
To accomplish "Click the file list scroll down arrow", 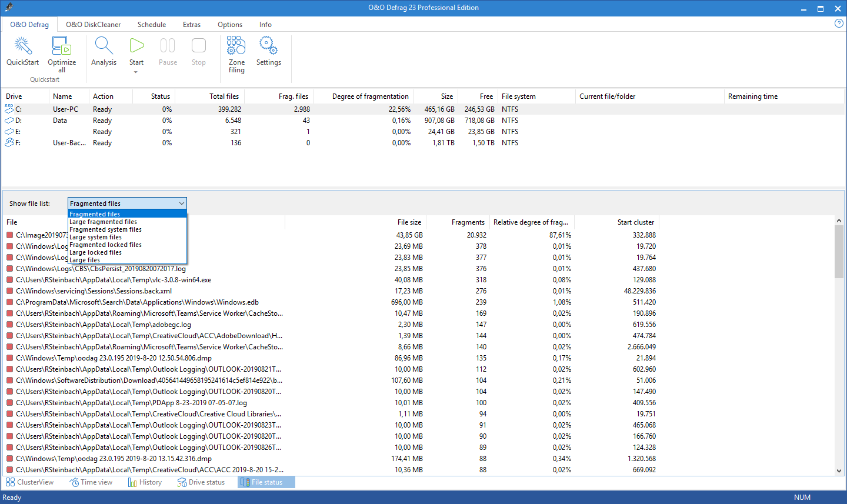I will pyautogui.click(x=839, y=471).
